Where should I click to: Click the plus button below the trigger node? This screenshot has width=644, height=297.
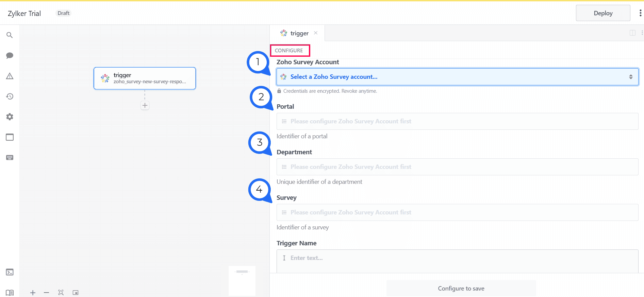coord(145,105)
